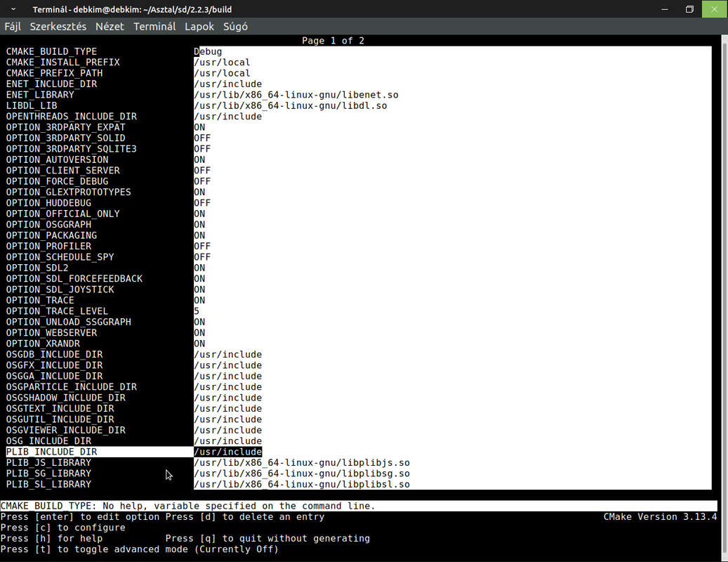Select the CMAKE_PREFIX_PATH row
This screenshot has width=728, height=562.
pos(54,73)
